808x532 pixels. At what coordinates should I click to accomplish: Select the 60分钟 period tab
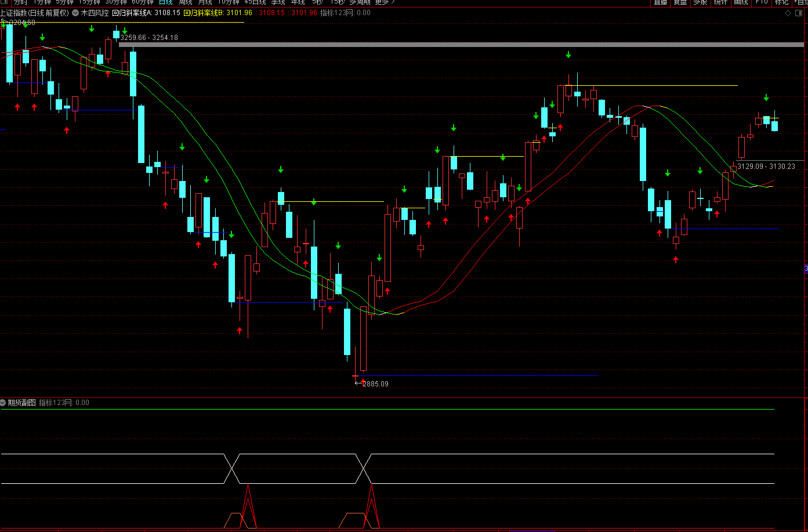(x=143, y=2)
